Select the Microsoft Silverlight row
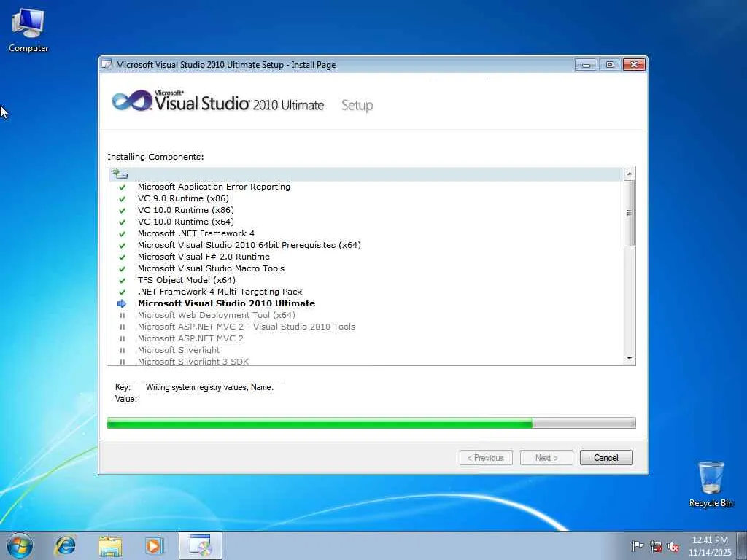This screenshot has height=560, width=747. click(x=365, y=350)
